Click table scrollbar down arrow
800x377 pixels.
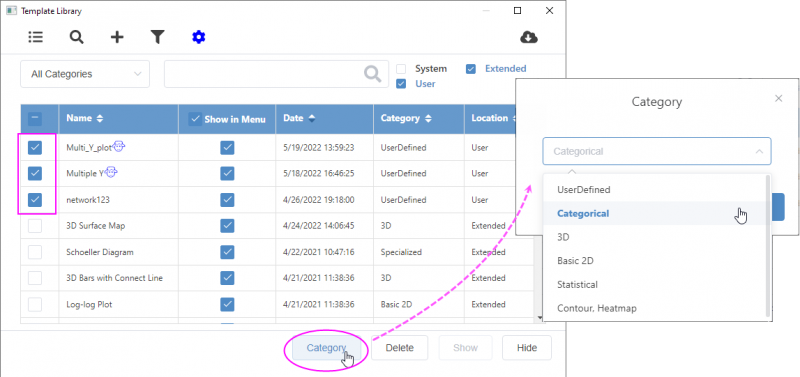541,318
